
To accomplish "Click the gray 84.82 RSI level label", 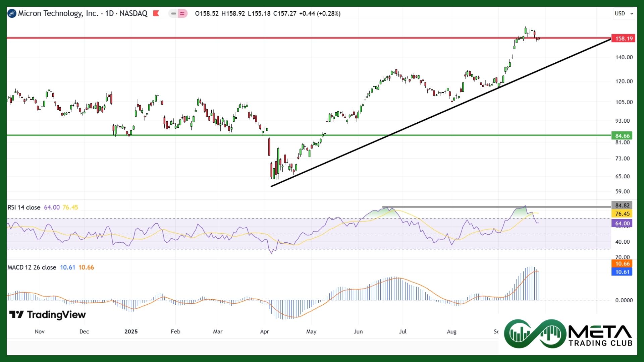I will click(622, 205).
